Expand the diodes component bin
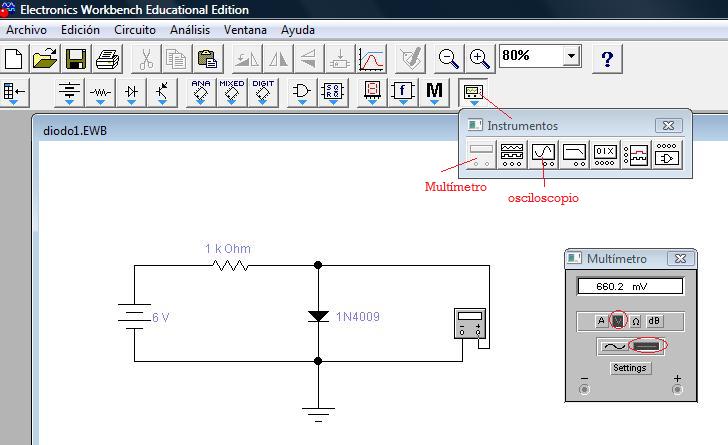 tap(132, 93)
